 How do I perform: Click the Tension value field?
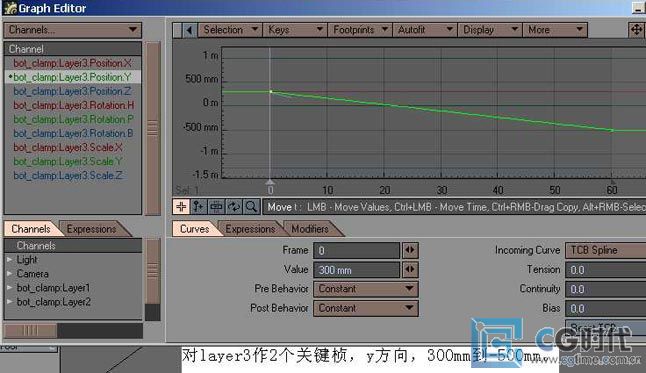click(606, 270)
